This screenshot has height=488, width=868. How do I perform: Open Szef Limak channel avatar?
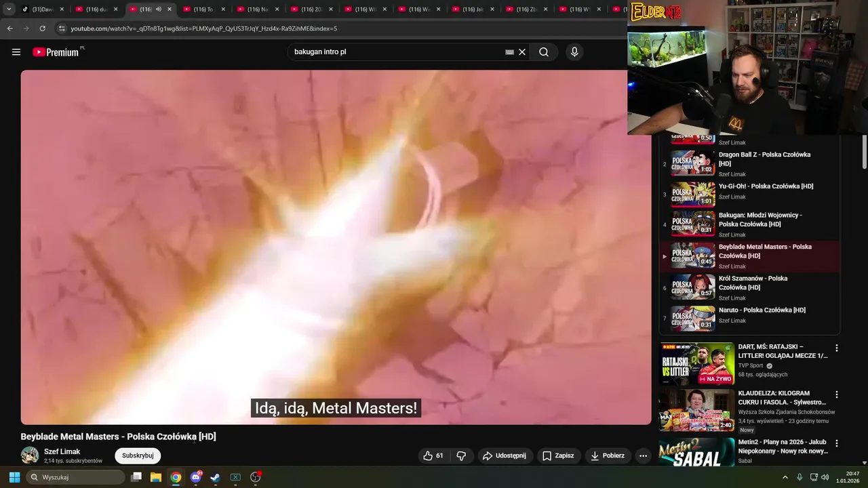[x=30, y=455]
